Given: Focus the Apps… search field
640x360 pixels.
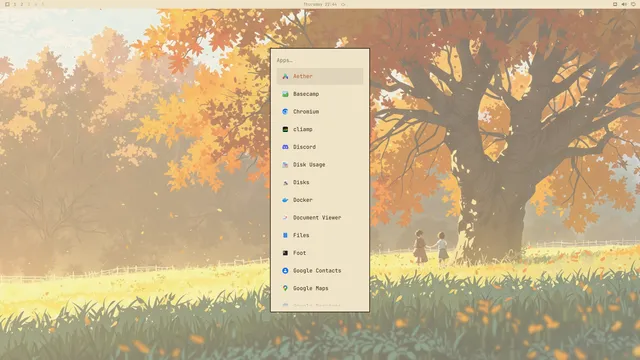Looking at the screenshot, I should tap(320, 60).
